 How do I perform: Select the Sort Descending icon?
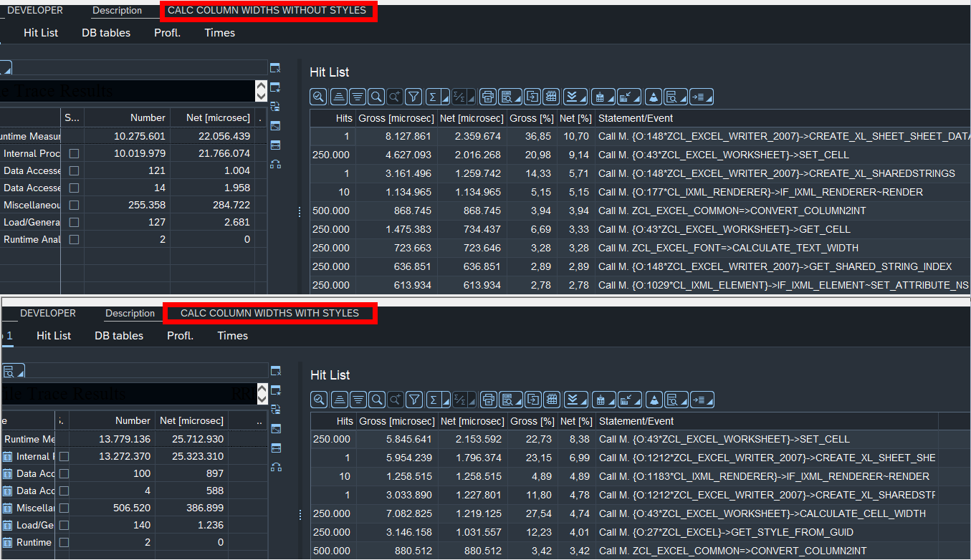[358, 96]
